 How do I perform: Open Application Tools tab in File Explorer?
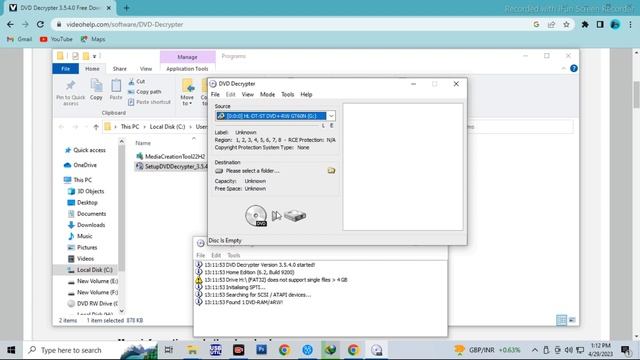(x=187, y=69)
